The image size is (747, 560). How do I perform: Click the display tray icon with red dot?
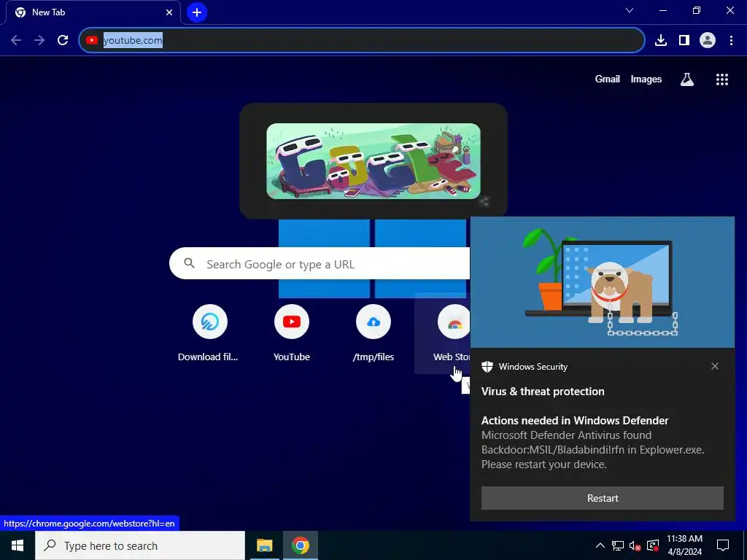pos(653,545)
